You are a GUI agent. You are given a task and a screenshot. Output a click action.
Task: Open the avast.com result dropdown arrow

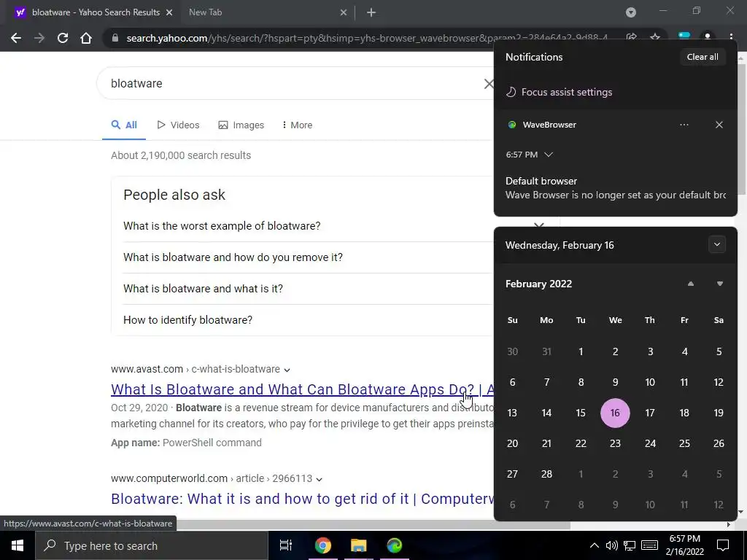coord(287,370)
